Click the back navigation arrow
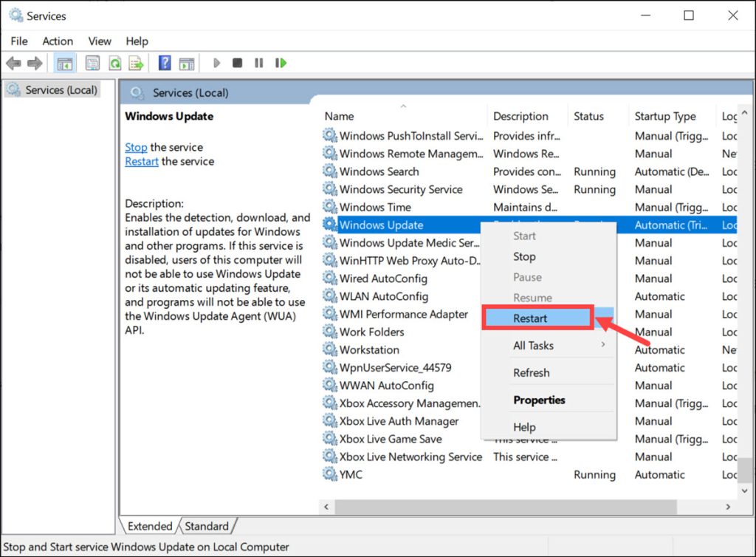This screenshot has width=756, height=557. (x=13, y=63)
